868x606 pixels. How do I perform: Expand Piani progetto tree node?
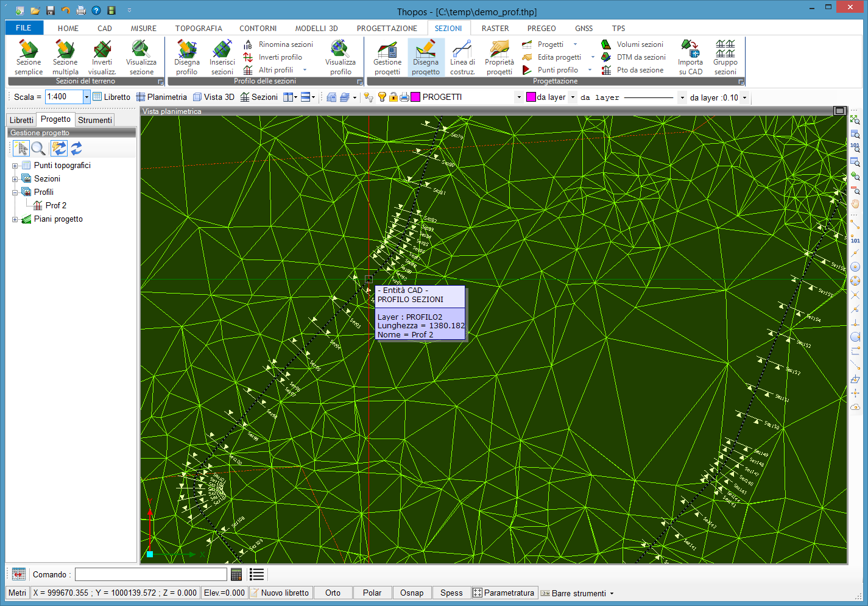[x=15, y=219]
